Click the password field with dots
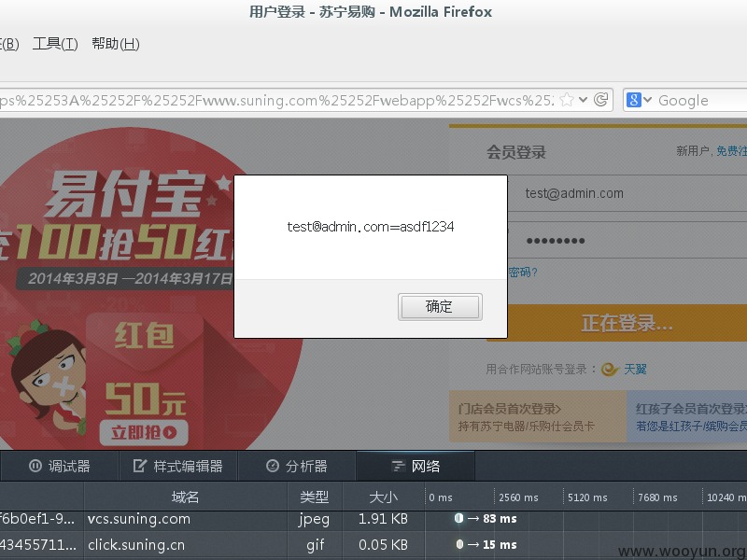 click(627, 241)
